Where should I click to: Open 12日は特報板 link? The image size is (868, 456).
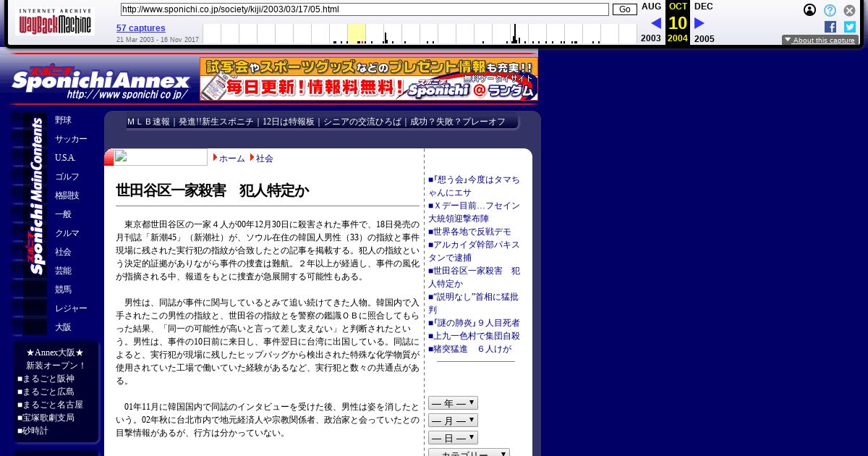point(289,122)
